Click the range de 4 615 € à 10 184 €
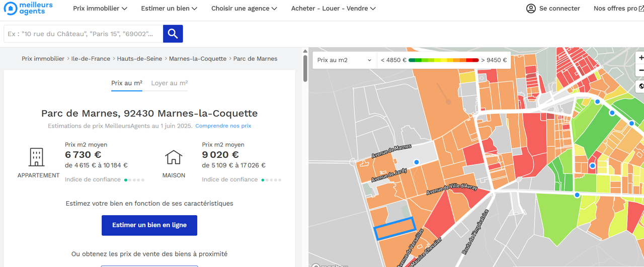 coord(96,165)
